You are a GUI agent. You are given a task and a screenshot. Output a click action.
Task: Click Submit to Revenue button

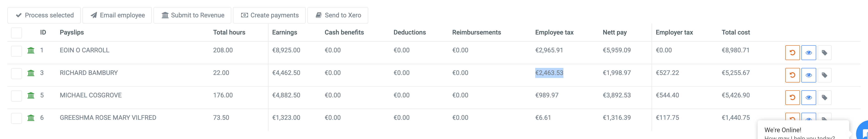pyautogui.click(x=192, y=15)
